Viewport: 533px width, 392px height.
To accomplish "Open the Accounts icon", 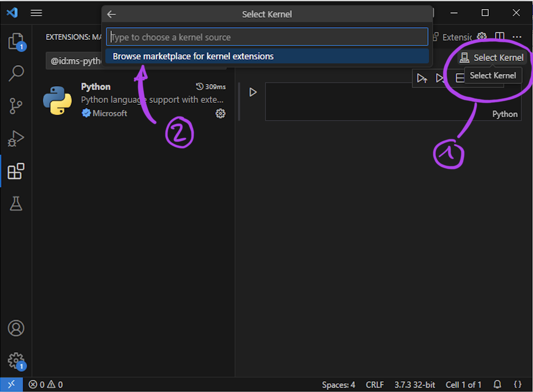I will click(16, 328).
